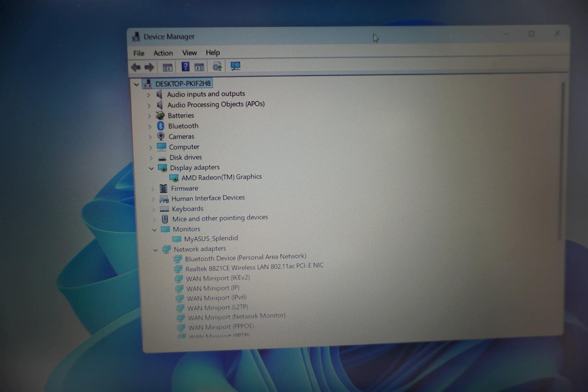Click the Human Interface Devices icon
This screenshot has height=392, width=588.
tap(164, 199)
